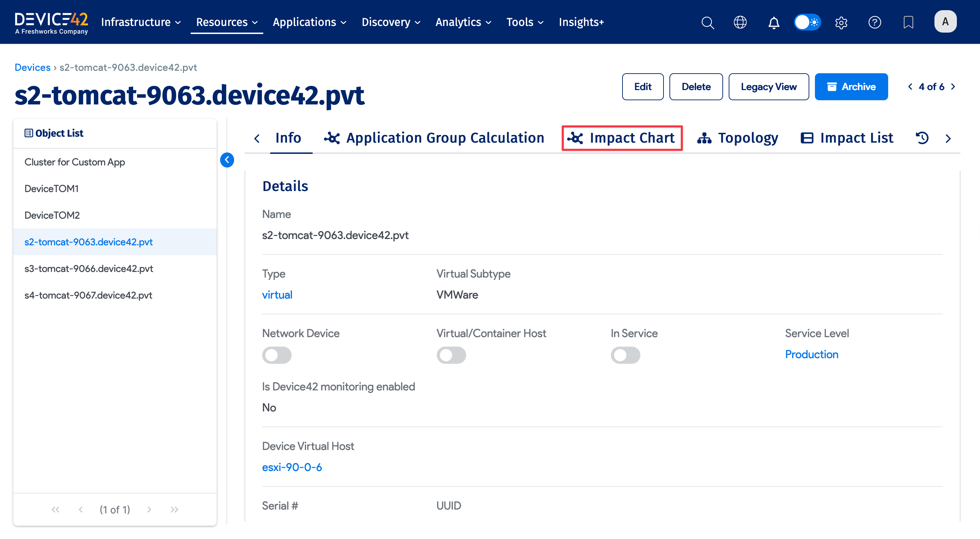This screenshot has height=539, width=980.
Task: Open the language globe icon
Action: 740,22
